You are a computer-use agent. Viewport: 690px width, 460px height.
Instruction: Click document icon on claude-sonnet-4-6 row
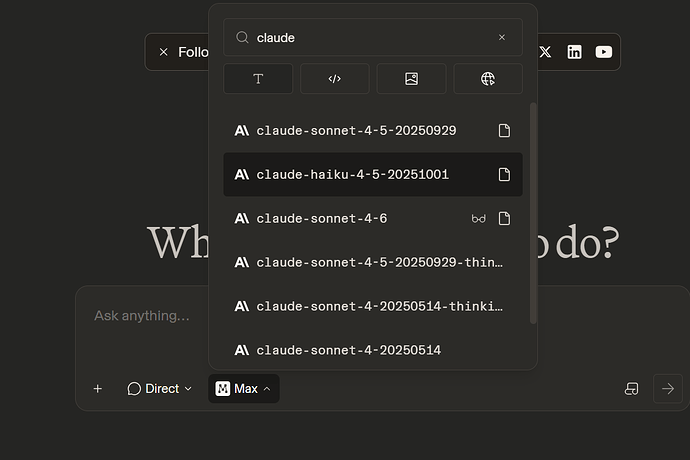(504, 218)
